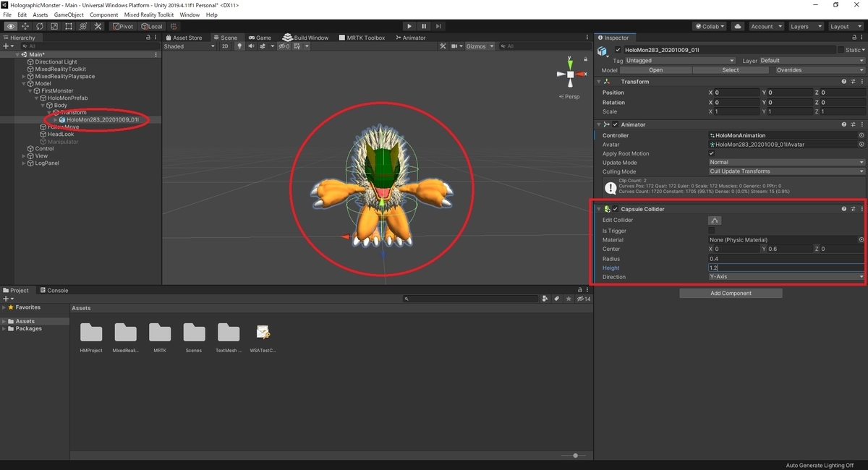
Task: Open the Shaded draw mode dropdown
Action: pyautogui.click(x=190, y=46)
